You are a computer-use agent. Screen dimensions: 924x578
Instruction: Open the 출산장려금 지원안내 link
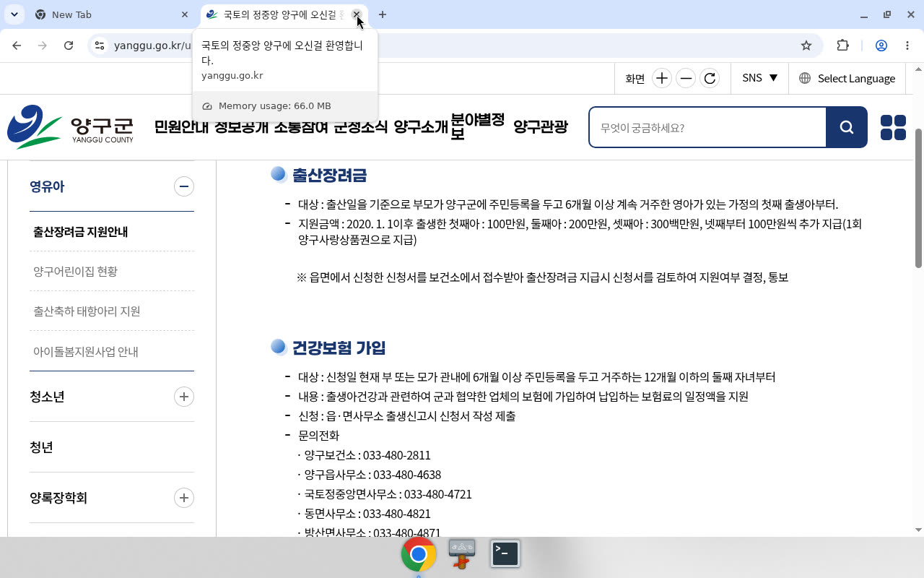81,232
